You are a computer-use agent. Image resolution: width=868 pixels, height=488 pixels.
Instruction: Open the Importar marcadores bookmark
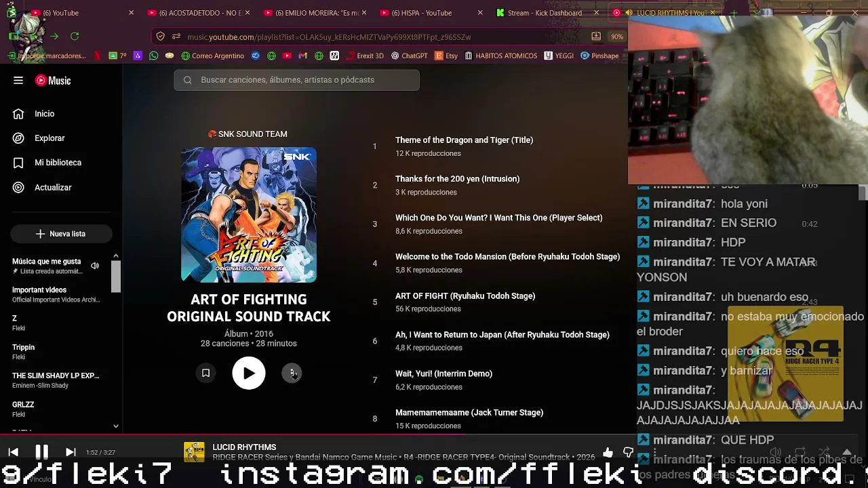point(47,56)
